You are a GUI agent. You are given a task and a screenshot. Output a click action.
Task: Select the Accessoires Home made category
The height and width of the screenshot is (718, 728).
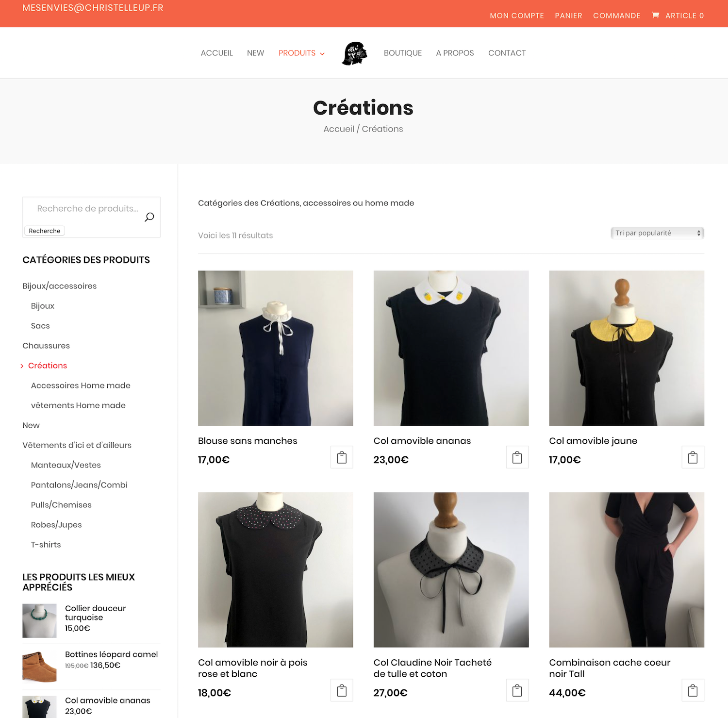pos(81,385)
